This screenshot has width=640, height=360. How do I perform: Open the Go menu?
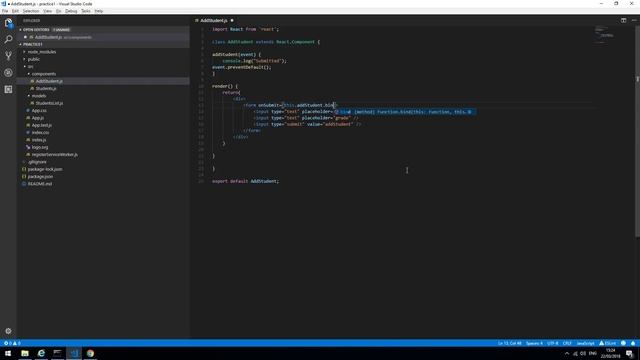pyautogui.click(x=58, y=11)
